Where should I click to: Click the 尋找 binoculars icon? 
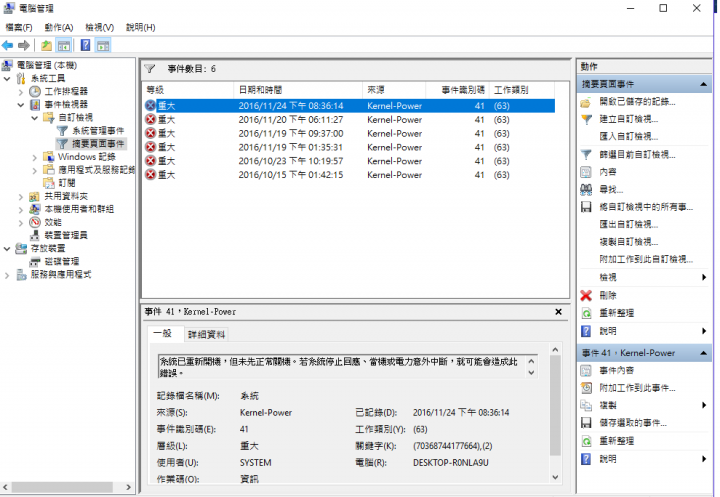coord(586,190)
